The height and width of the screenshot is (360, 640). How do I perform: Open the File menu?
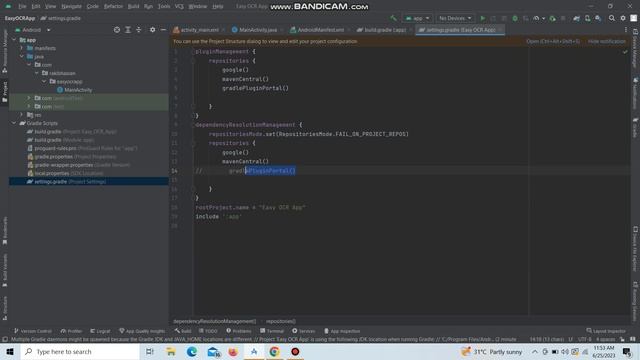(22, 7)
